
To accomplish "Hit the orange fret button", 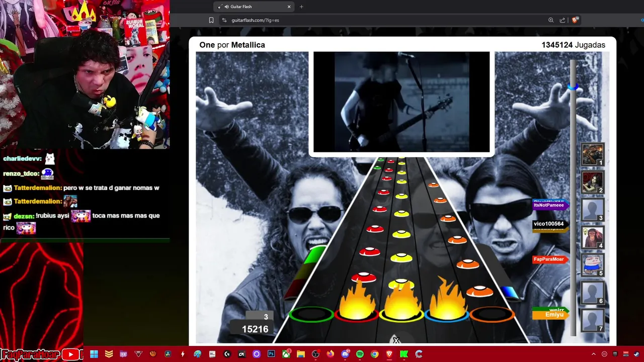I will tap(492, 315).
